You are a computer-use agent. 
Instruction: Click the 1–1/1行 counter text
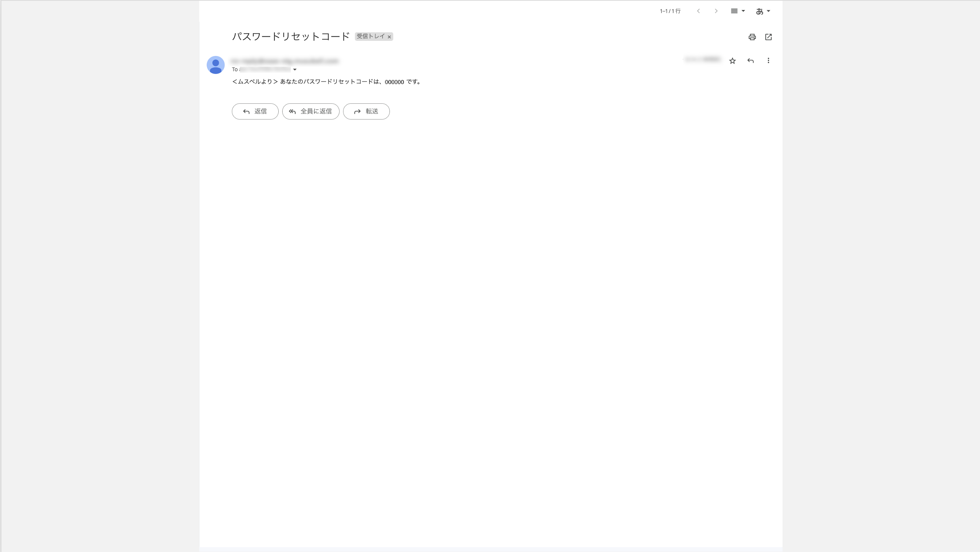tap(670, 11)
